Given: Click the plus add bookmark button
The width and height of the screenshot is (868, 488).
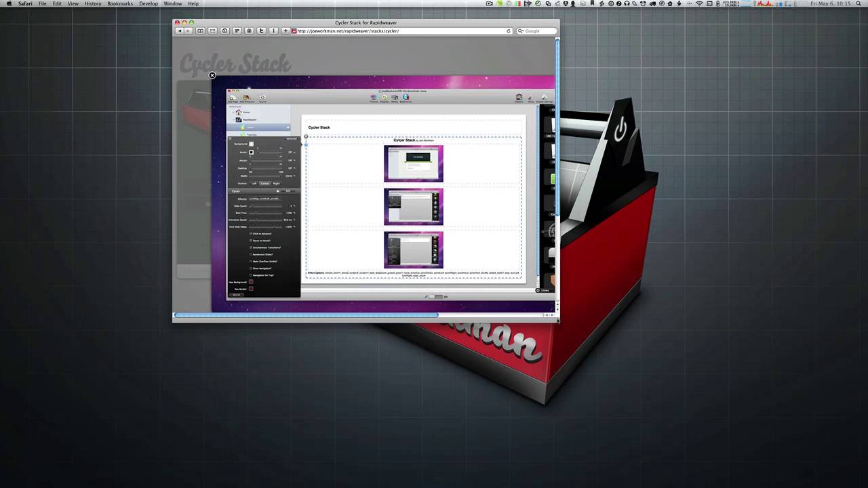Looking at the screenshot, I should click(285, 30).
